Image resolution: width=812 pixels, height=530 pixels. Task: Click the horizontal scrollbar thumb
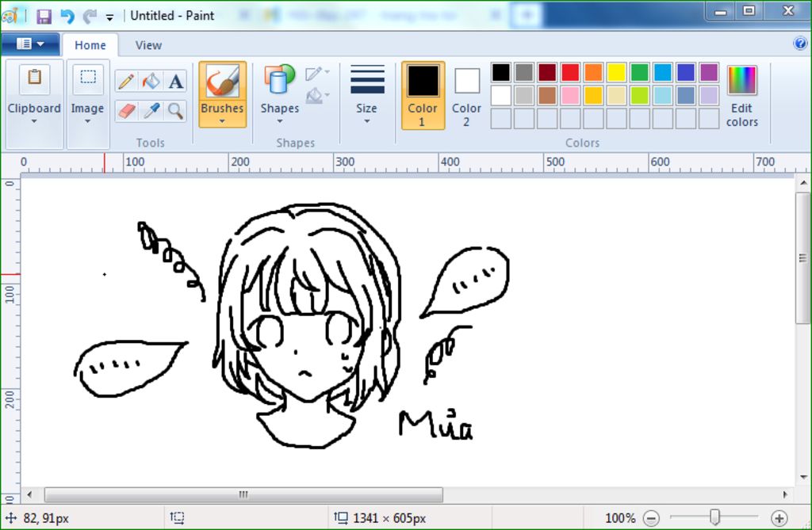pyautogui.click(x=243, y=495)
